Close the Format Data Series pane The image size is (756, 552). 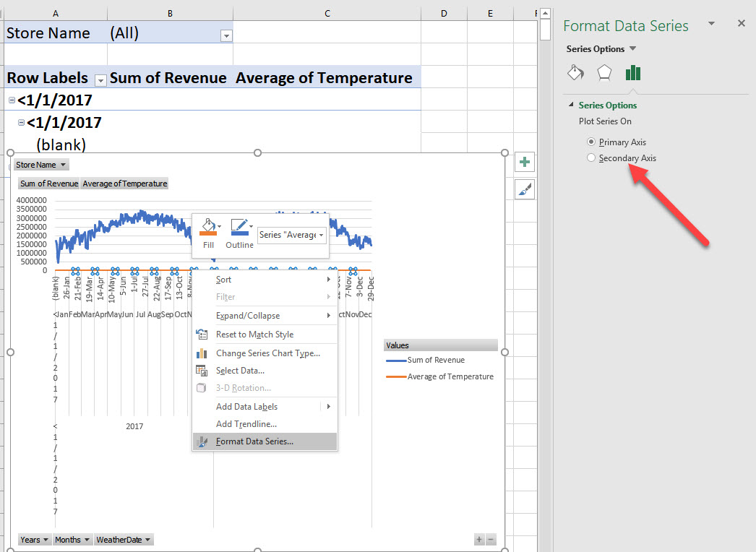[x=741, y=24]
